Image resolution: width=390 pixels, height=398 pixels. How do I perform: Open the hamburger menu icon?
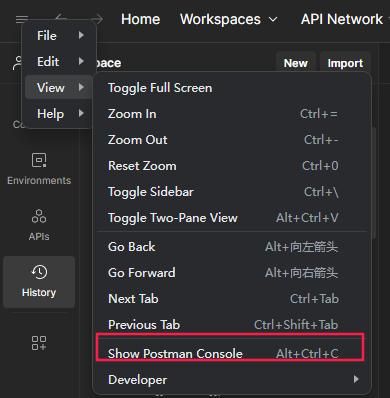click(x=21, y=18)
